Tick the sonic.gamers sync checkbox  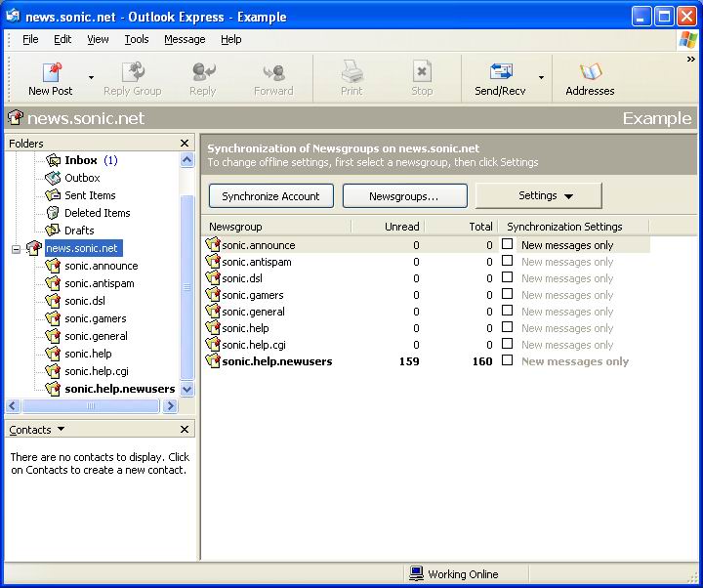pyautogui.click(x=507, y=294)
